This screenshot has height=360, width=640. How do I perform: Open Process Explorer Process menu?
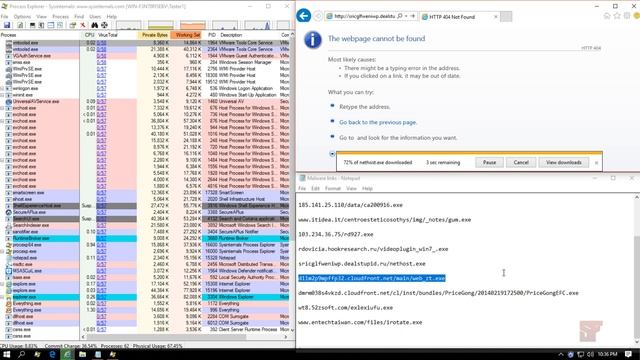[x=60, y=17]
